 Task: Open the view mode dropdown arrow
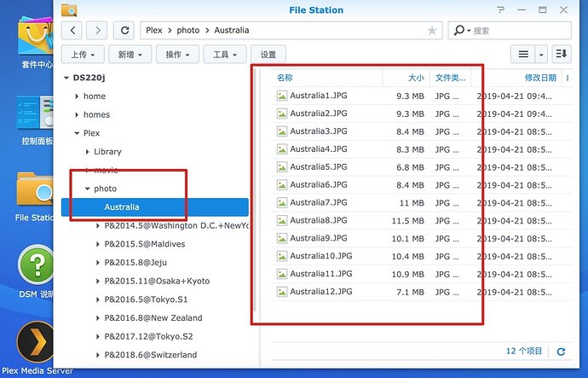coord(541,55)
